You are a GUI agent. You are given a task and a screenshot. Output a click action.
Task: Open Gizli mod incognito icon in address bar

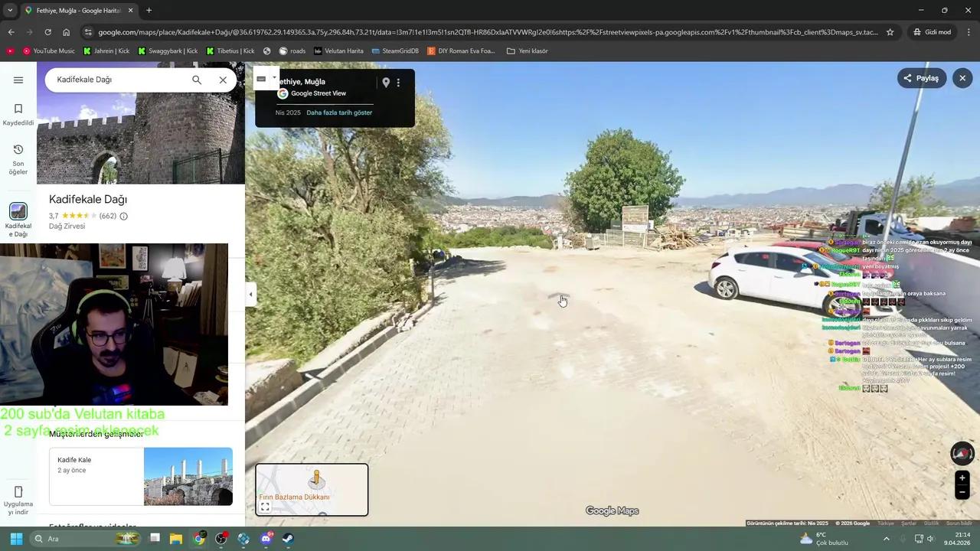click(x=917, y=32)
